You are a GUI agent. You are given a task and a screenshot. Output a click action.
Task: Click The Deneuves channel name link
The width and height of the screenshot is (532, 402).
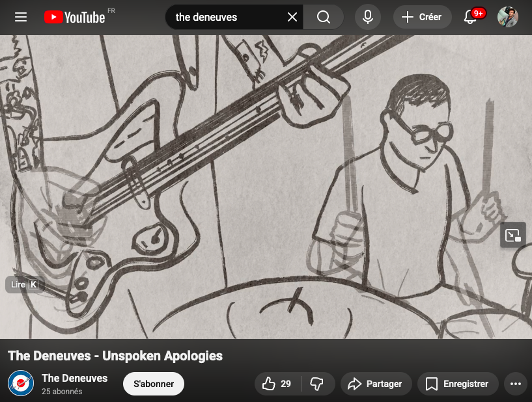75,378
